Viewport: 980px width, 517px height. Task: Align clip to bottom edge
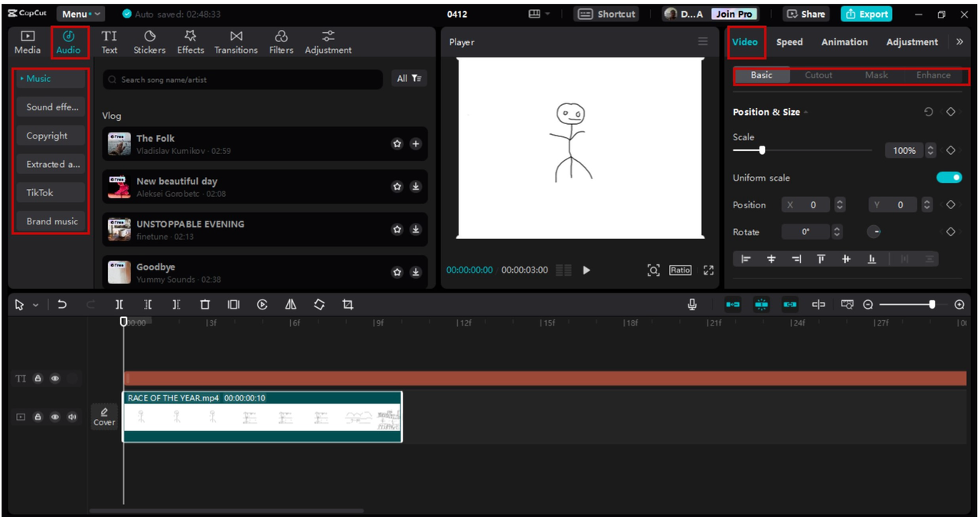click(871, 260)
